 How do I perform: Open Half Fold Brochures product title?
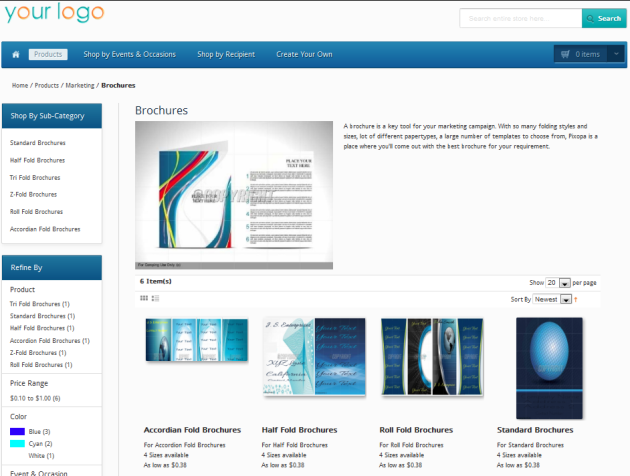[x=299, y=430]
